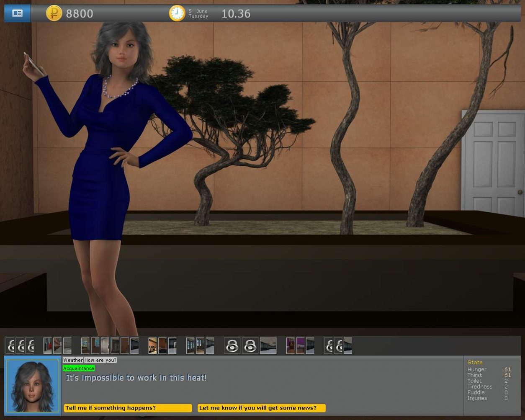This screenshot has width=525, height=420.
Task: Click the second large padlock location icon
Action: [x=250, y=346]
